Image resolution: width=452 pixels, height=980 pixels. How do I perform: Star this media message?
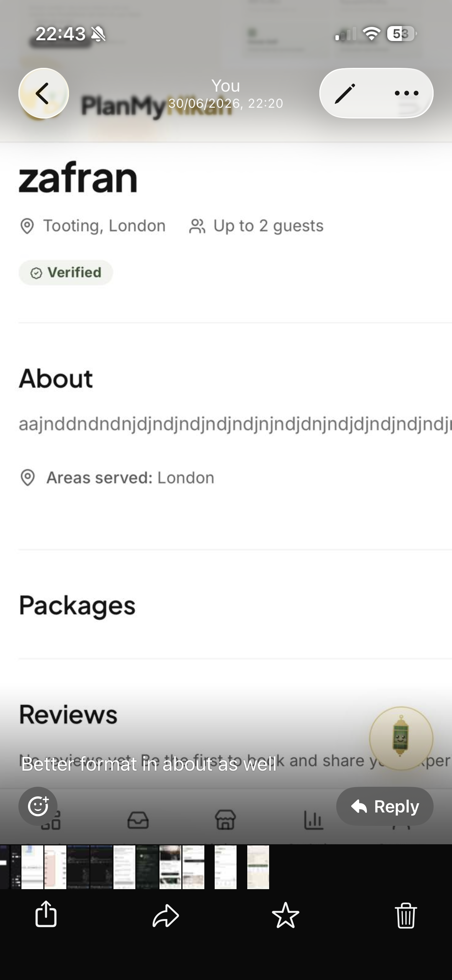(286, 915)
